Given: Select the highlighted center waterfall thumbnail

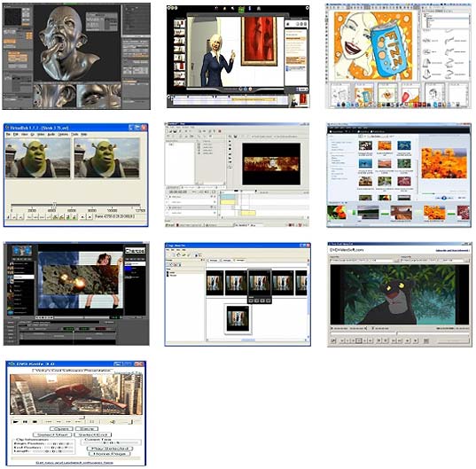Looking at the screenshot, I should (259, 283).
